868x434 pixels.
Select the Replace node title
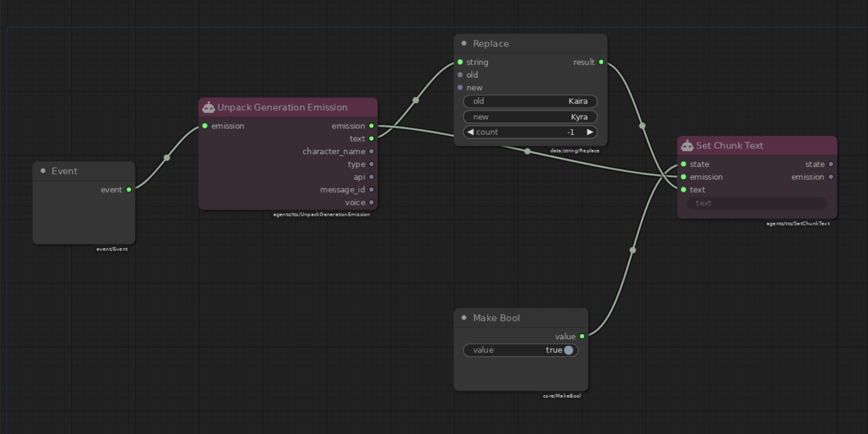490,43
